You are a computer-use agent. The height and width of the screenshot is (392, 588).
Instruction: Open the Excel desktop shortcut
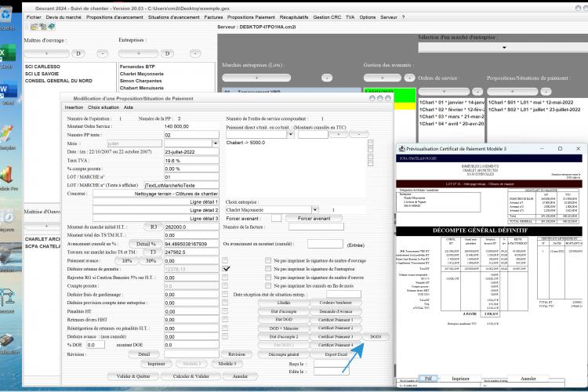click(8, 54)
